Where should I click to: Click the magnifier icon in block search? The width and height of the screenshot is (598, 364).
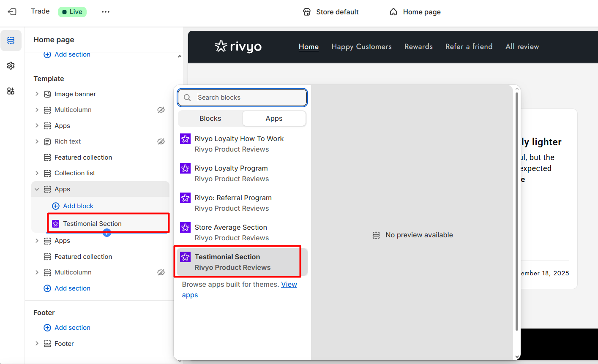[187, 98]
